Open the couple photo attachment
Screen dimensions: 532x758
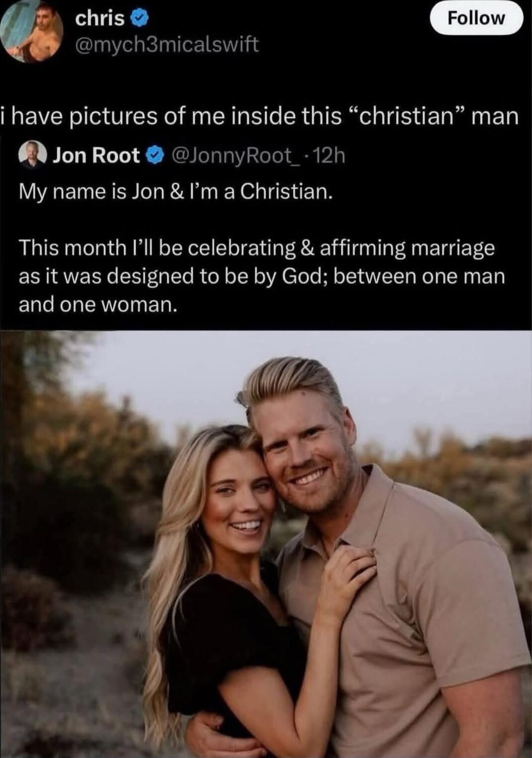(x=266, y=544)
